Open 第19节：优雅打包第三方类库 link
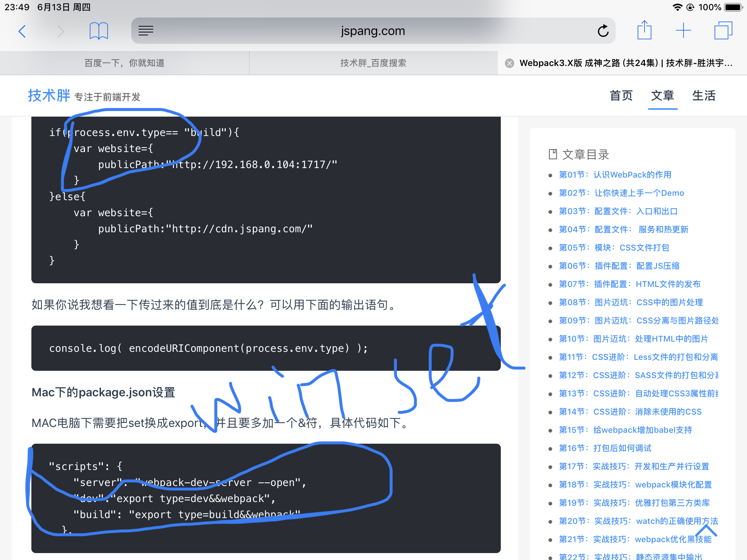Screen dimensions: 747x560 click(x=634, y=503)
